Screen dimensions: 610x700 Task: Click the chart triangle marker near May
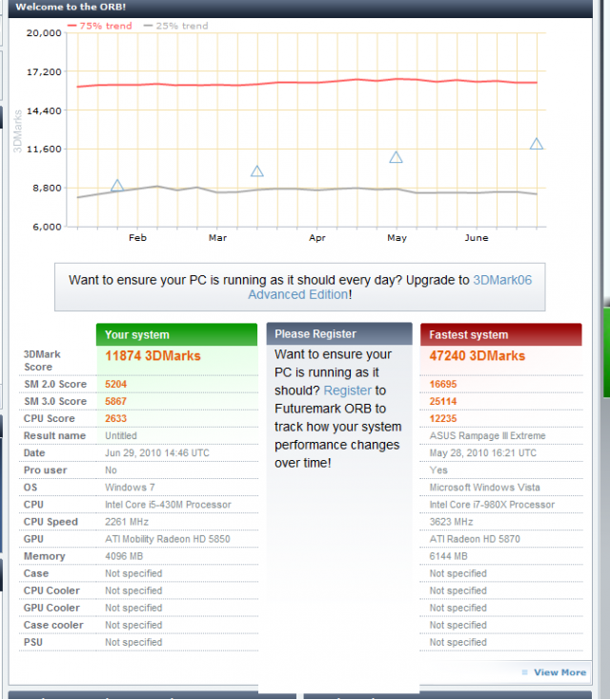click(x=396, y=157)
